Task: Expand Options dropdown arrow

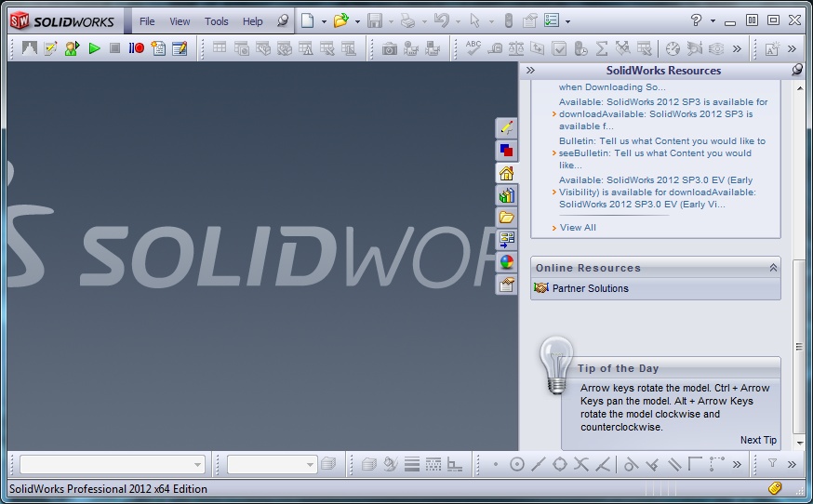Action: coord(567,21)
